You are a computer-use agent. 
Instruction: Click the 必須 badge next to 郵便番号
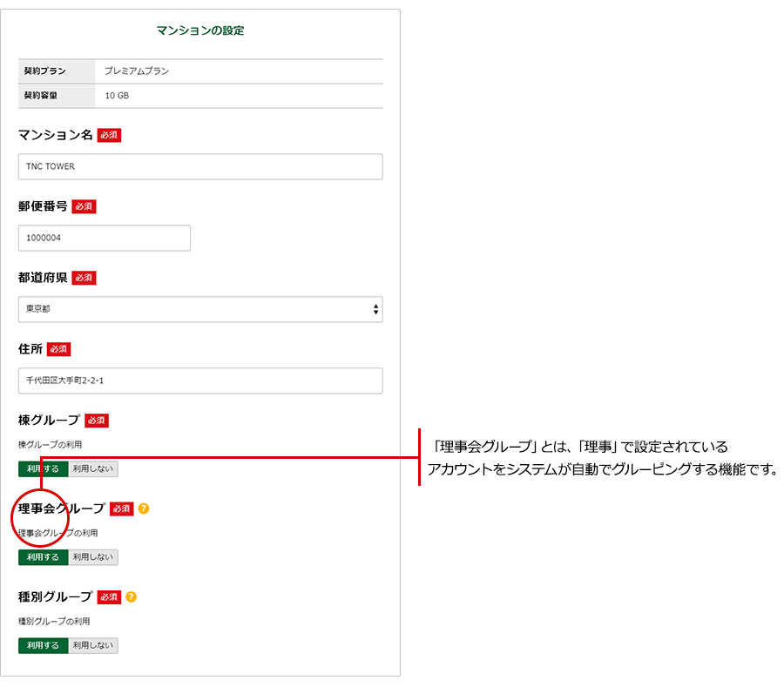[x=84, y=206]
